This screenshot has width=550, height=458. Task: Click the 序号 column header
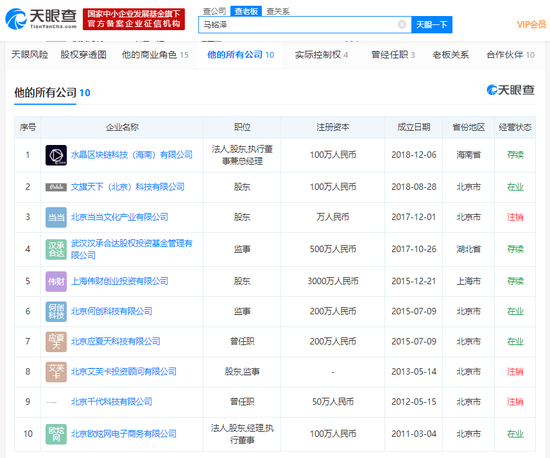point(28,127)
